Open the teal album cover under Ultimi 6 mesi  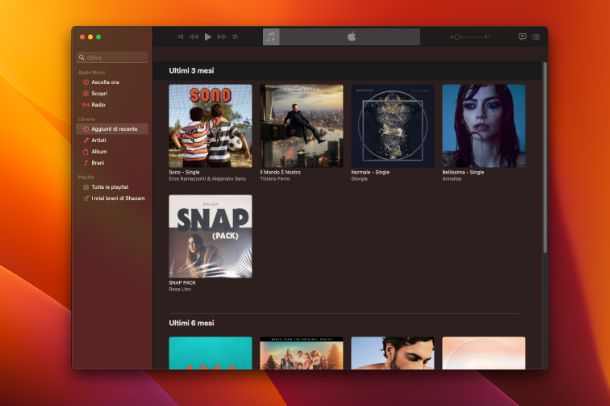[x=210, y=353]
